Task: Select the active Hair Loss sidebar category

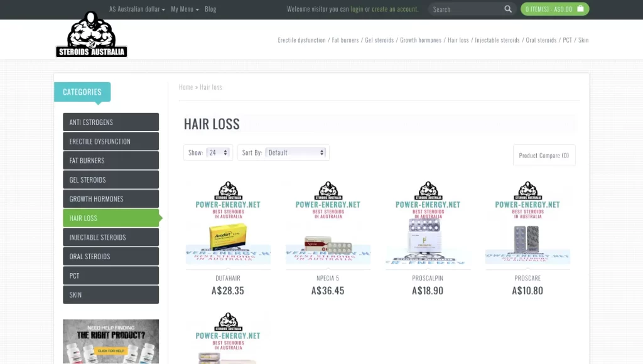Action: click(111, 218)
